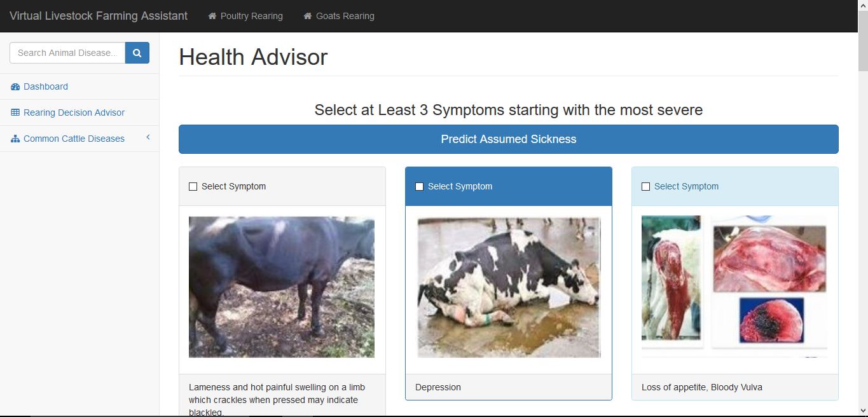868x417 pixels.
Task: Click the scrollbar down arrow
Action: point(863,411)
